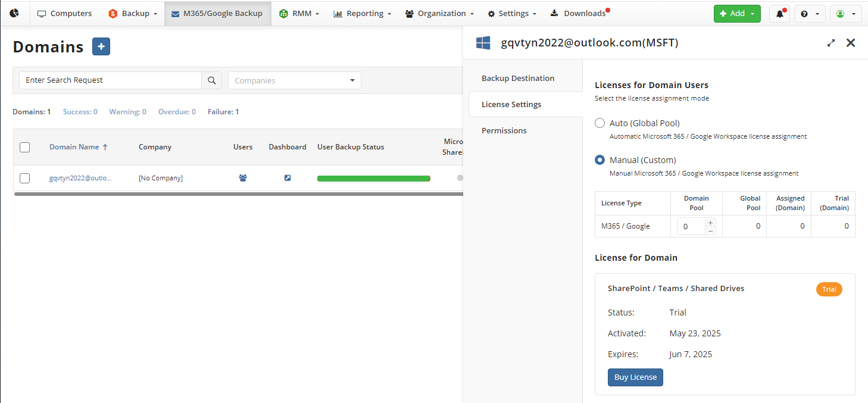Screen dimensions: 868x403
Task: Click the horizontal scrollbar under table
Action: (238, 193)
